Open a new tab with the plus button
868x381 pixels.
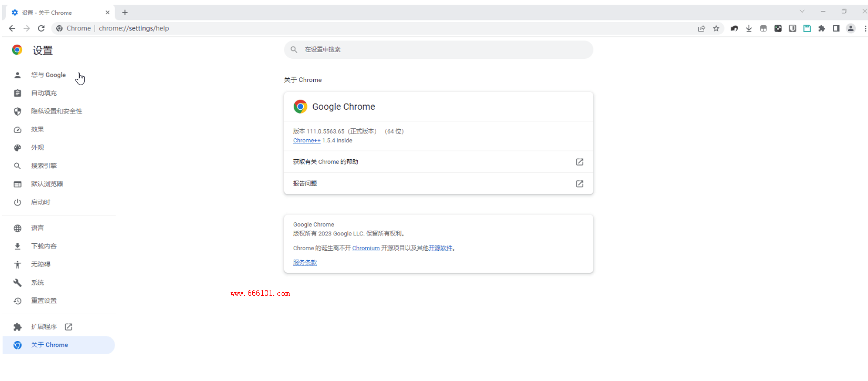pos(125,13)
